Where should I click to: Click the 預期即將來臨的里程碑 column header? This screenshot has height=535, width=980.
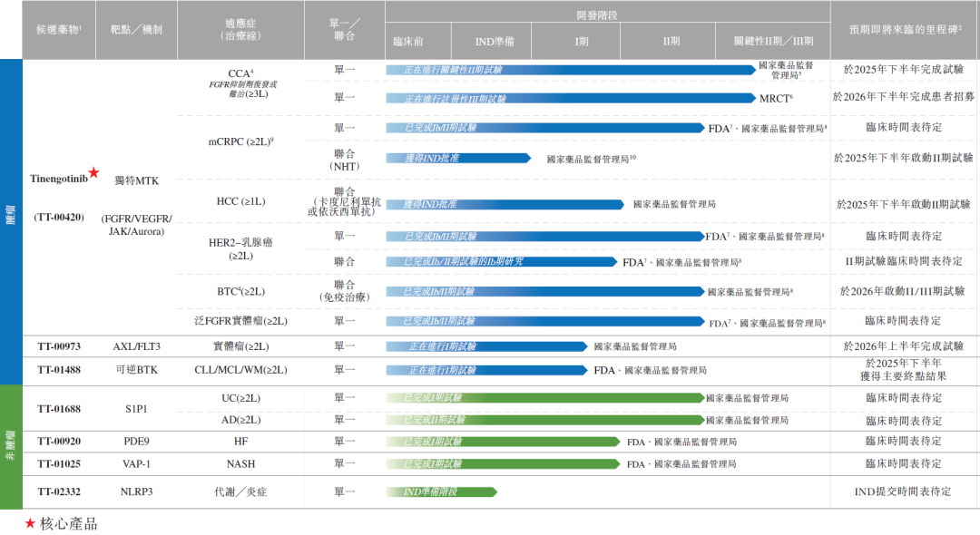coord(905,29)
